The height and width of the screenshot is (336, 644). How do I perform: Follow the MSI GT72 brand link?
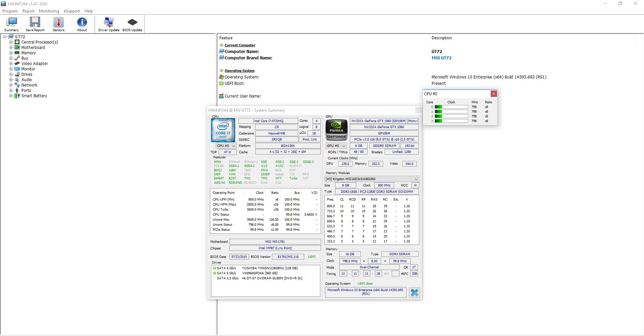tap(441, 58)
